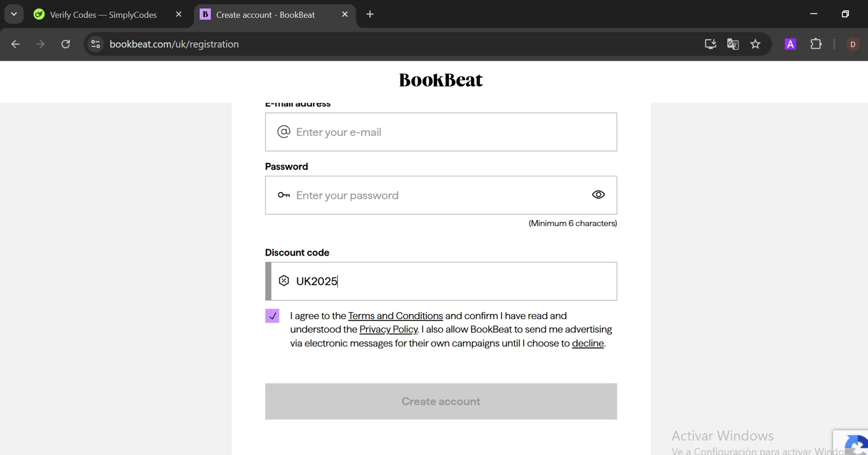Click the e-mail address field
This screenshot has width=868, height=455.
(441, 132)
